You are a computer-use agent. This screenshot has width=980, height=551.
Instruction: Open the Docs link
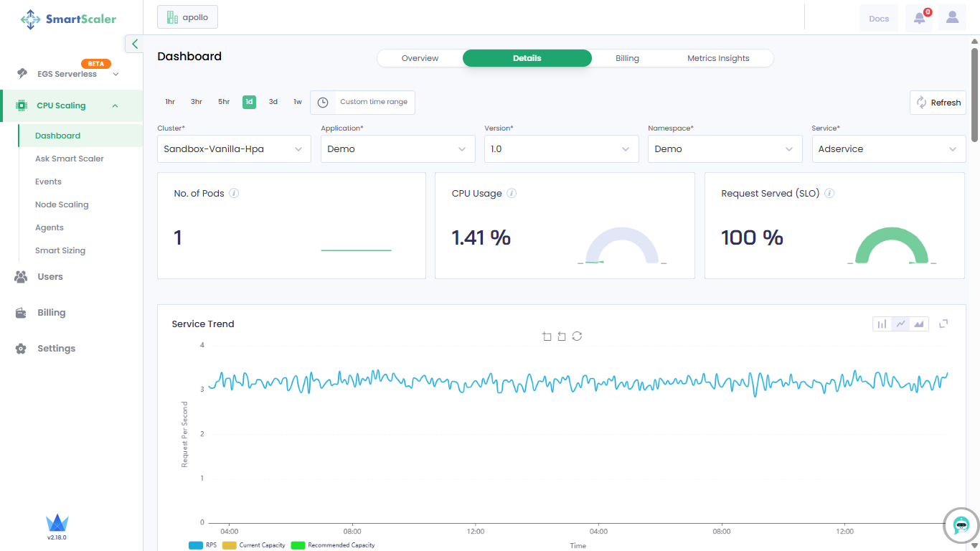click(879, 19)
